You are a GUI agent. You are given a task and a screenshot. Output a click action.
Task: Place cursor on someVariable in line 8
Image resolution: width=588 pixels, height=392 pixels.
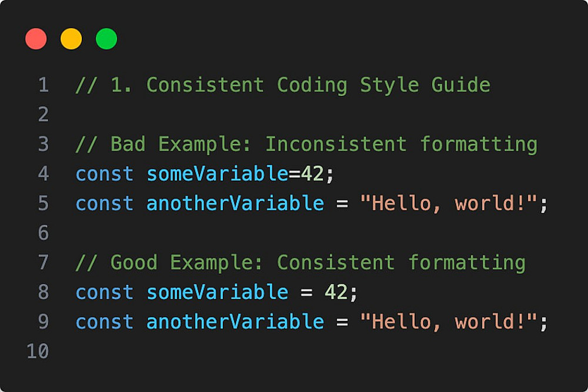(218, 292)
